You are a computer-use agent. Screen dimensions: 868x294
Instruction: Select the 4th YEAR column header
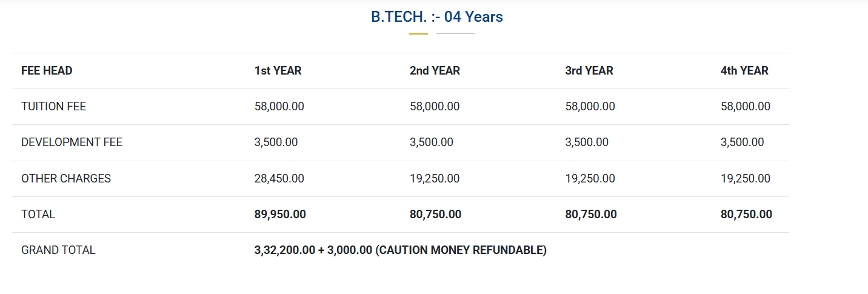click(x=744, y=71)
